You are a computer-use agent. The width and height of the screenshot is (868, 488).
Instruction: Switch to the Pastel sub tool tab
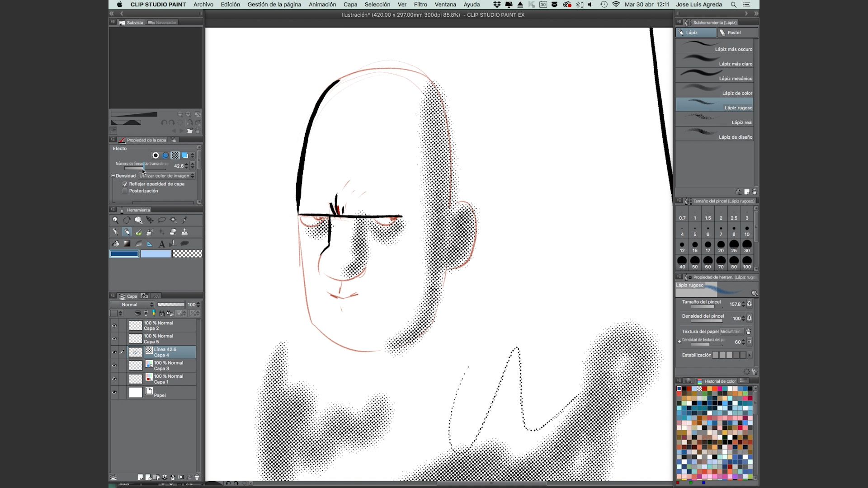pyautogui.click(x=738, y=33)
